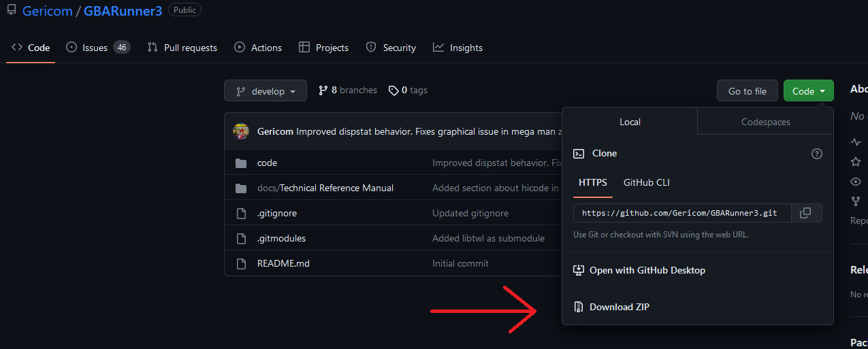Open the Issues tab

98,48
